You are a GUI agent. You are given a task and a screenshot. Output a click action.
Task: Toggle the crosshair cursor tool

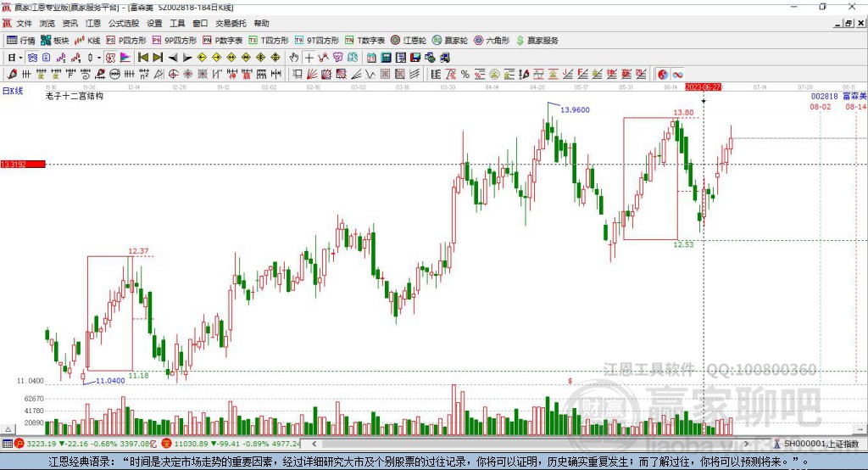pyautogui.click(x=309, y=58)
